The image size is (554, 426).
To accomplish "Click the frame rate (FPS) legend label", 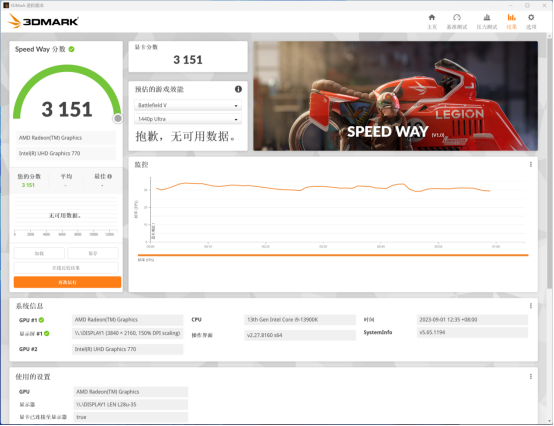I will click(146, 260).
